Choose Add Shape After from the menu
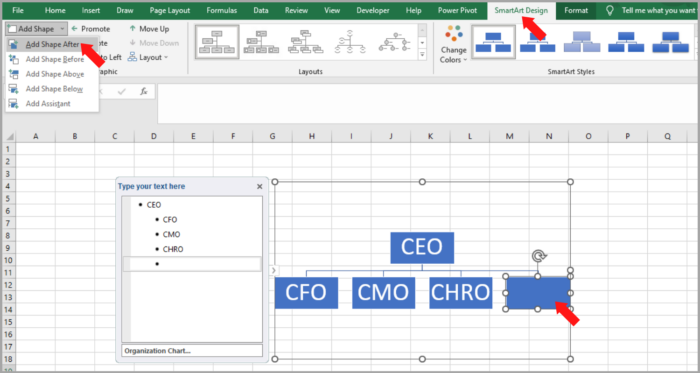The height and width of the screenshot is (373, 700). 52,44
